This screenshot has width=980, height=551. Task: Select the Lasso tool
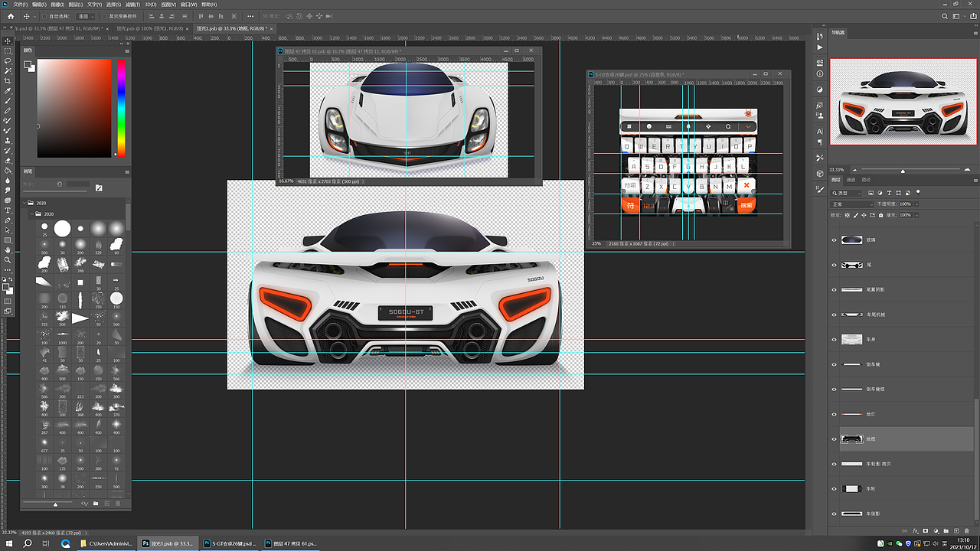(8, 60)
